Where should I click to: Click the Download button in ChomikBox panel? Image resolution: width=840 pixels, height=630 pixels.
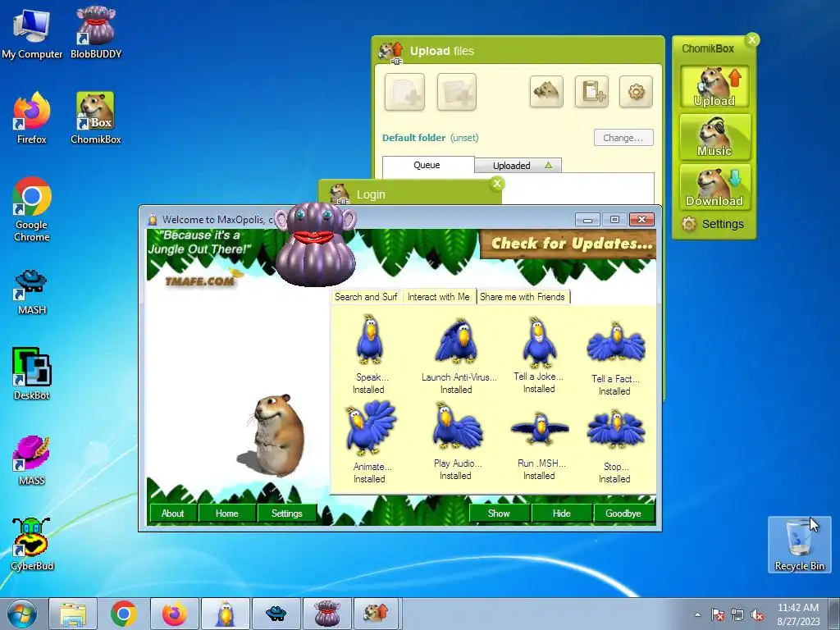coord(714,188)
